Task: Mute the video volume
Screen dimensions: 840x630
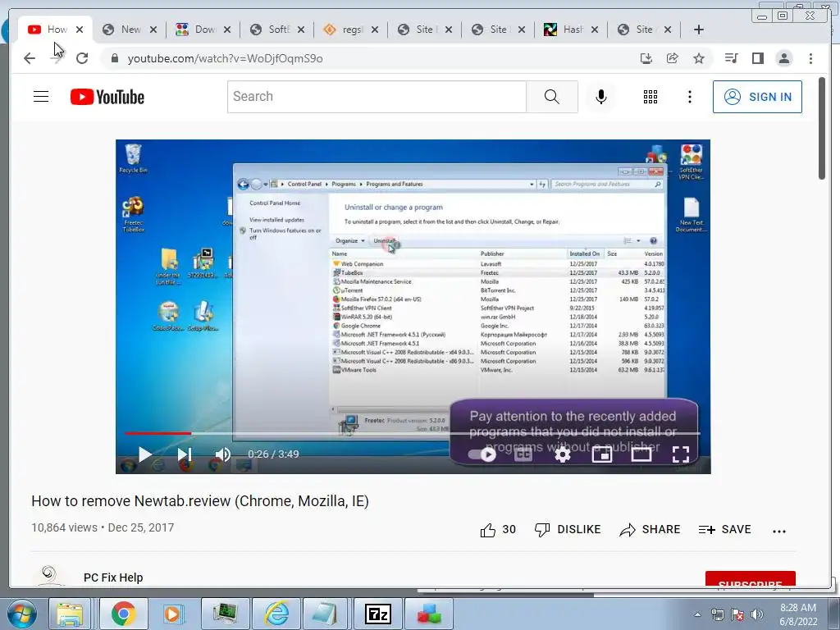Action: tap(223, 454)
